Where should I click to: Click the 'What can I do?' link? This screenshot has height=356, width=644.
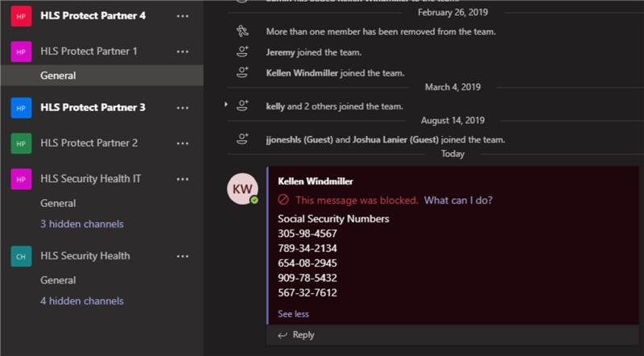point(458,201)
